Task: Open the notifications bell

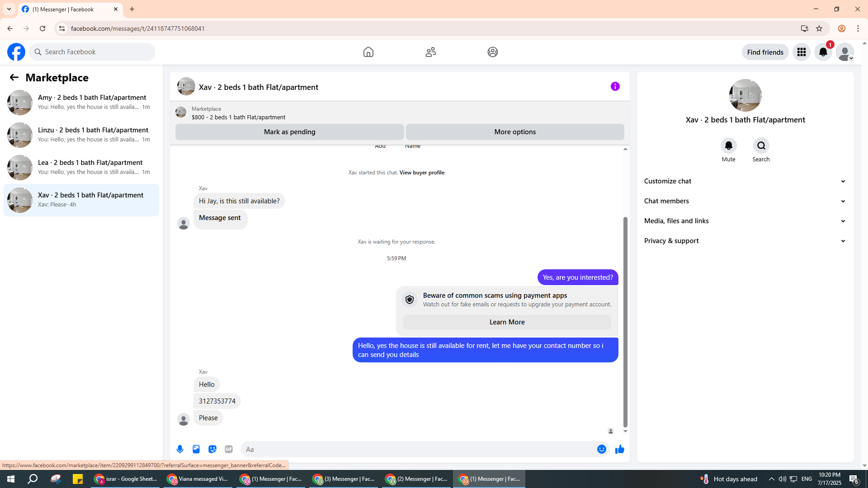Action: [823, 52]
